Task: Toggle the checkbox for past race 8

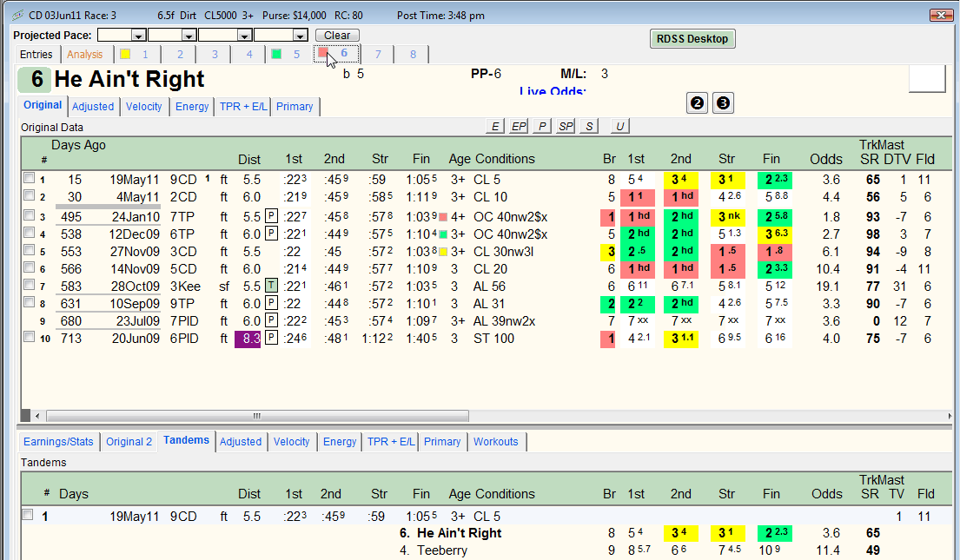Action: pos(29,302)
